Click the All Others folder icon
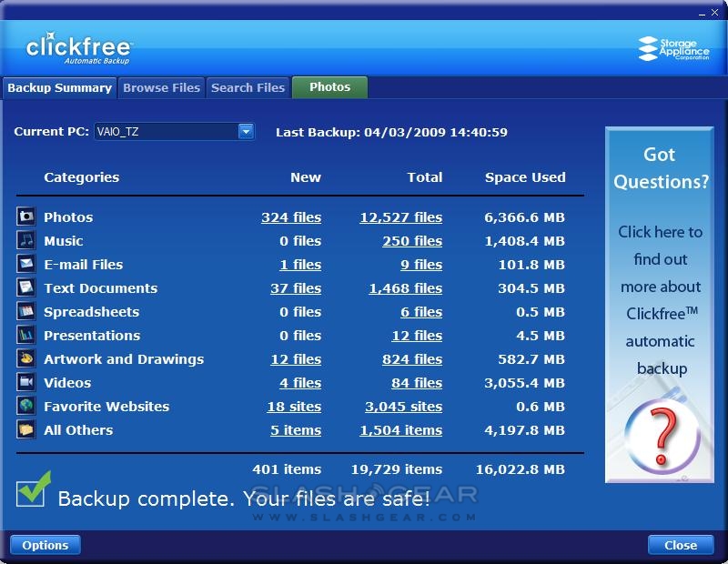Viewport: 728px width, 564px height. pyautogui.click(x=25, y=429)
